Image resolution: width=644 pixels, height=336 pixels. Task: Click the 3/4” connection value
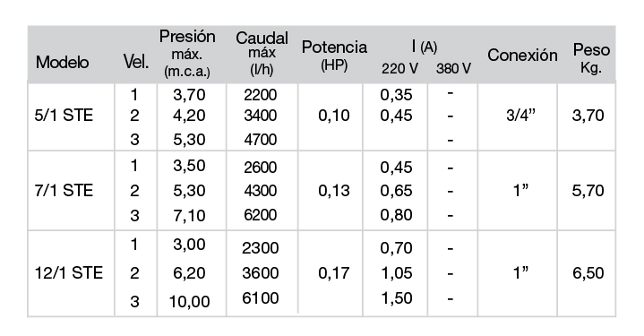pyautogui.click(x=520, y=116)
